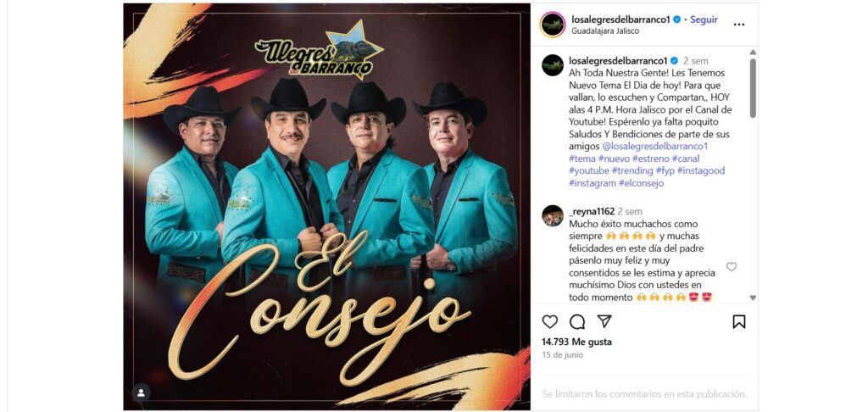868x412 pixels.
Task: Open the header profile picture of losalegresdelbarranco1
Action: pos(553,25)
